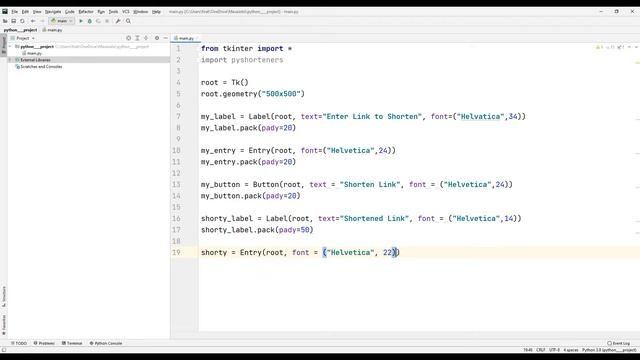640x360 pixels.
Task: Open the Run menu
Action: [x=101, y=12]
